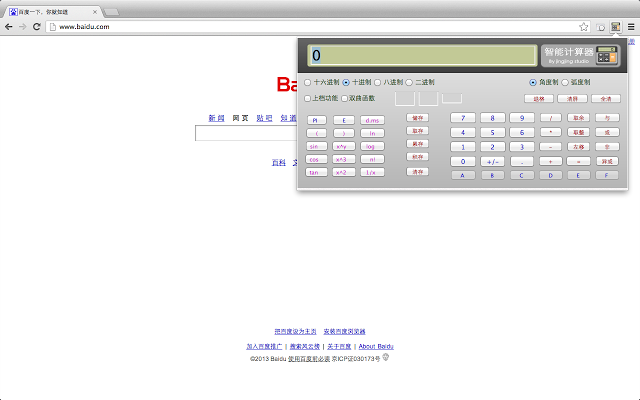
Task: Select the 二进制 binary radio button
Action: click(x=409, y=82)
